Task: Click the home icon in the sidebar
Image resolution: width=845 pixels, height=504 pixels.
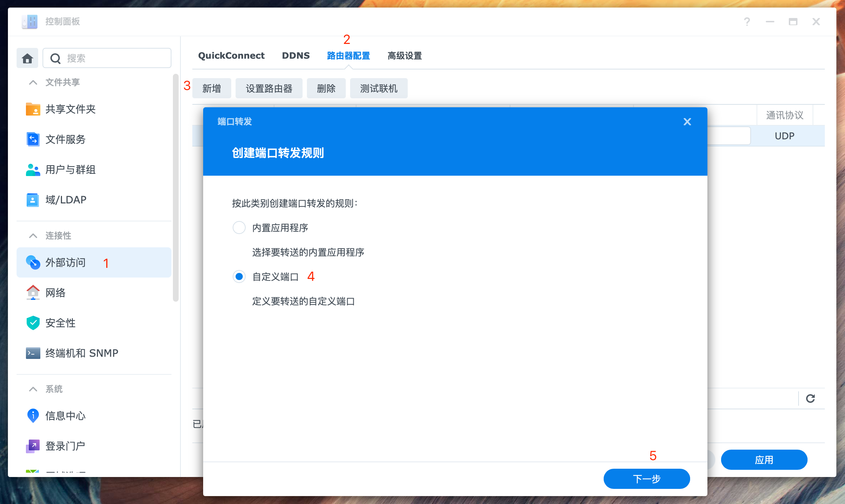Action: pyautogui.click(x=27, y=58)
